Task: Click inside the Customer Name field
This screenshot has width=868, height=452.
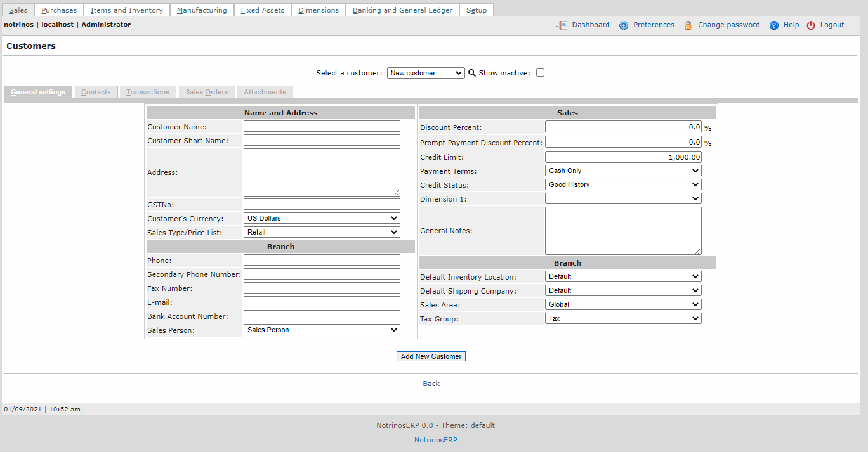Action: 321,126
